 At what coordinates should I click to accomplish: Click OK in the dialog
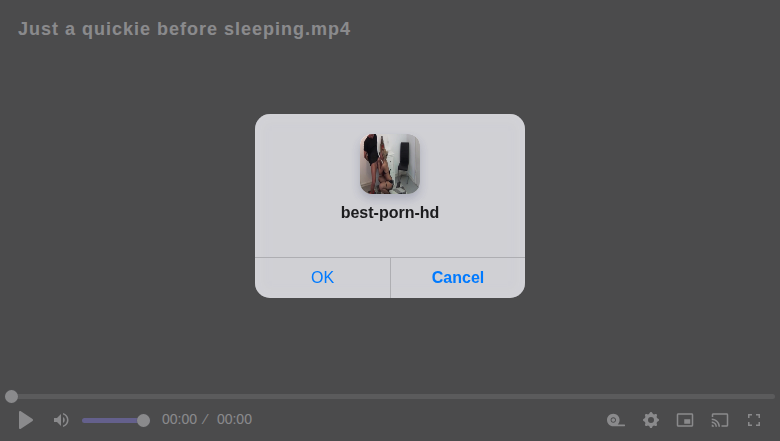(322, 277)
